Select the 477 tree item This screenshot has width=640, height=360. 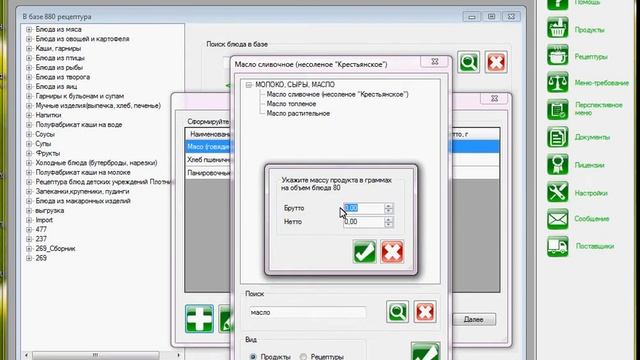(x=41, y=229)
